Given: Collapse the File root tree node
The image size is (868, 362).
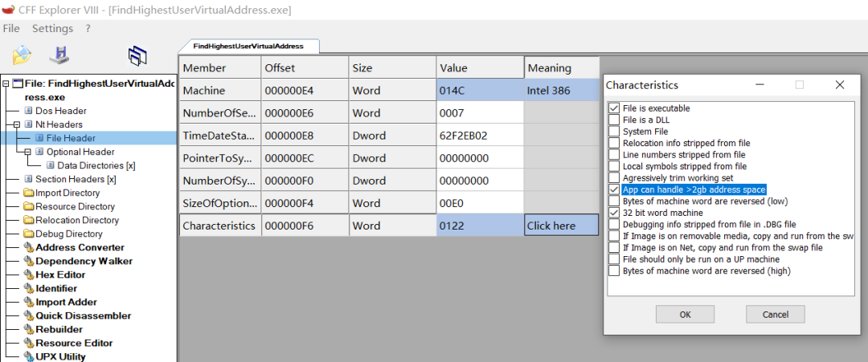Looking at the screenshot, I should point(6,84).
